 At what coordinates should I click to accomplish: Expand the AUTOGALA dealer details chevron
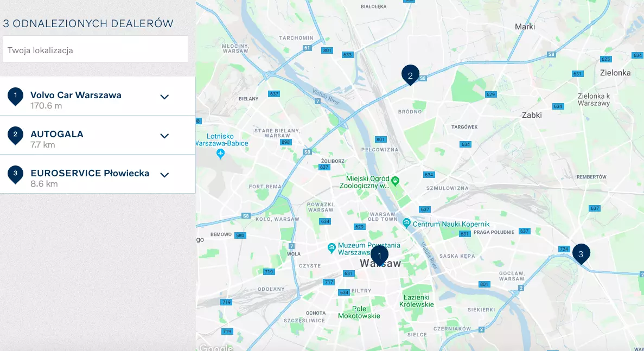pyautogui.click(x=165, y=136)
